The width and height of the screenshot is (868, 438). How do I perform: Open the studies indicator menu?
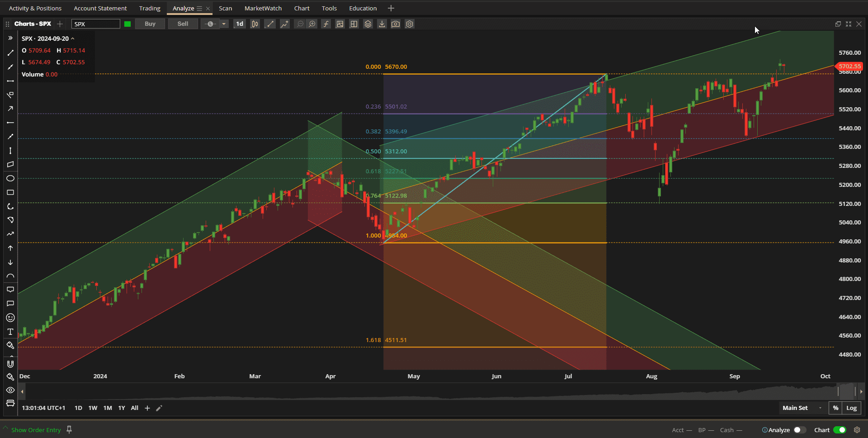click(x=284, y=24)
